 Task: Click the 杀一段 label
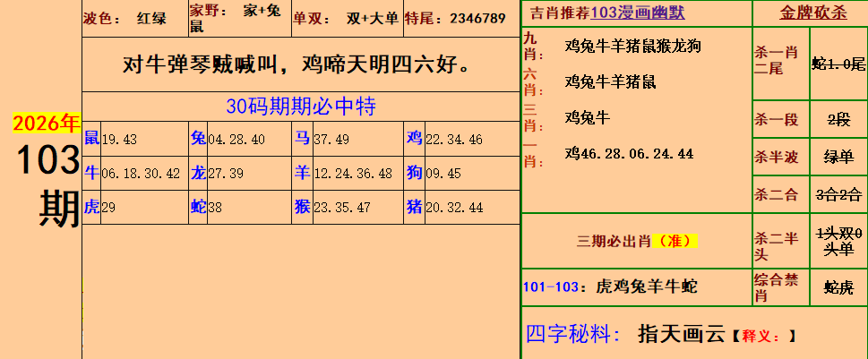click(x=776, y=119)
